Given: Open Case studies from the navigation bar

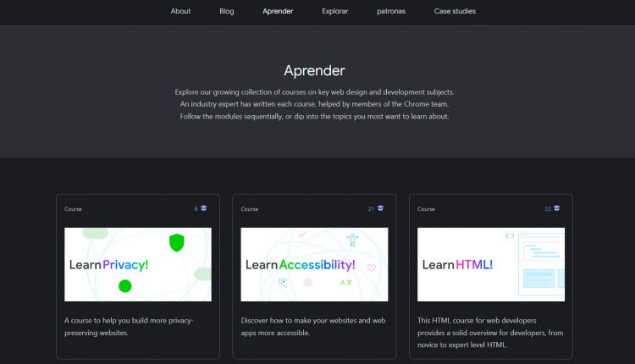Looking at the screenshot, I should click(455, 12).
